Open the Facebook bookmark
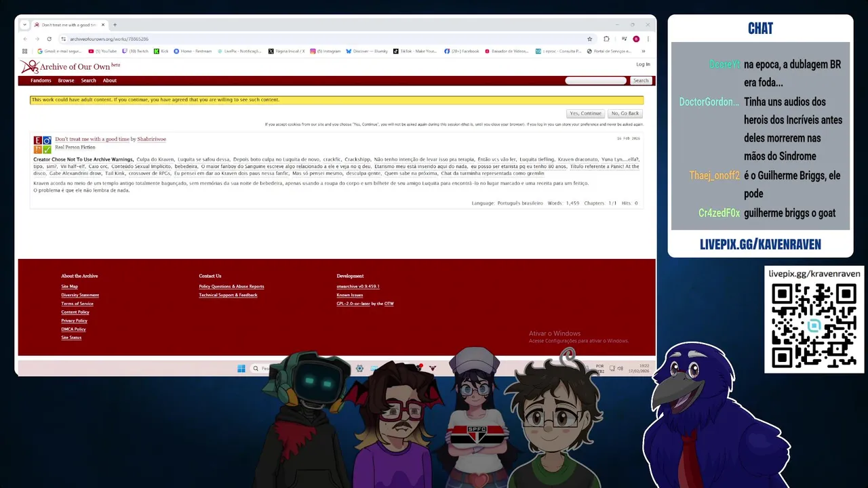Image resolution: width=868 pixels, height=488 pixels. pos(462,51)
